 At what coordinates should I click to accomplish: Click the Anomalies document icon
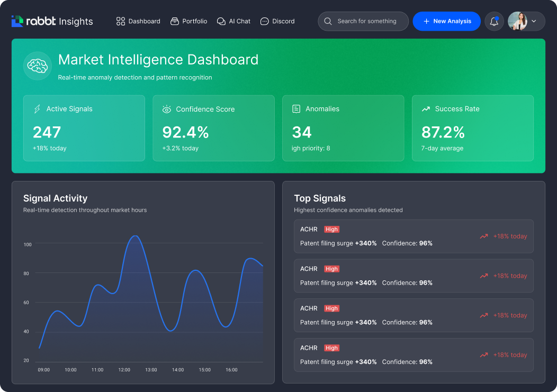click(297, 109)
